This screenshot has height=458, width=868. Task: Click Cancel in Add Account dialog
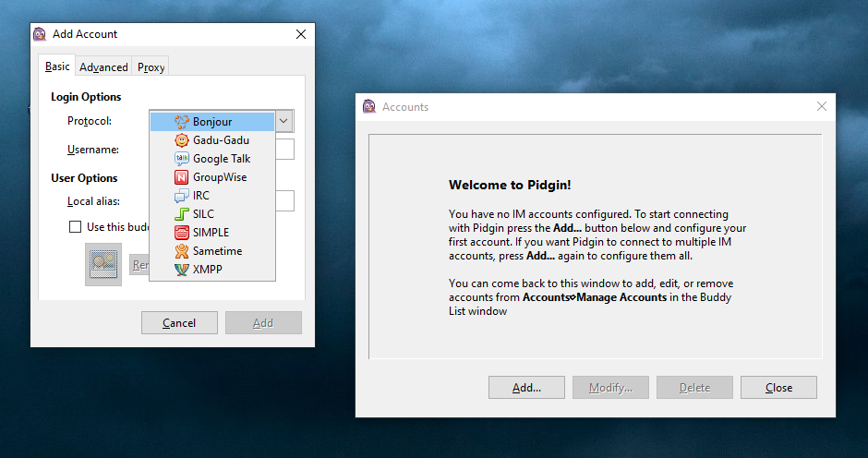179,323
